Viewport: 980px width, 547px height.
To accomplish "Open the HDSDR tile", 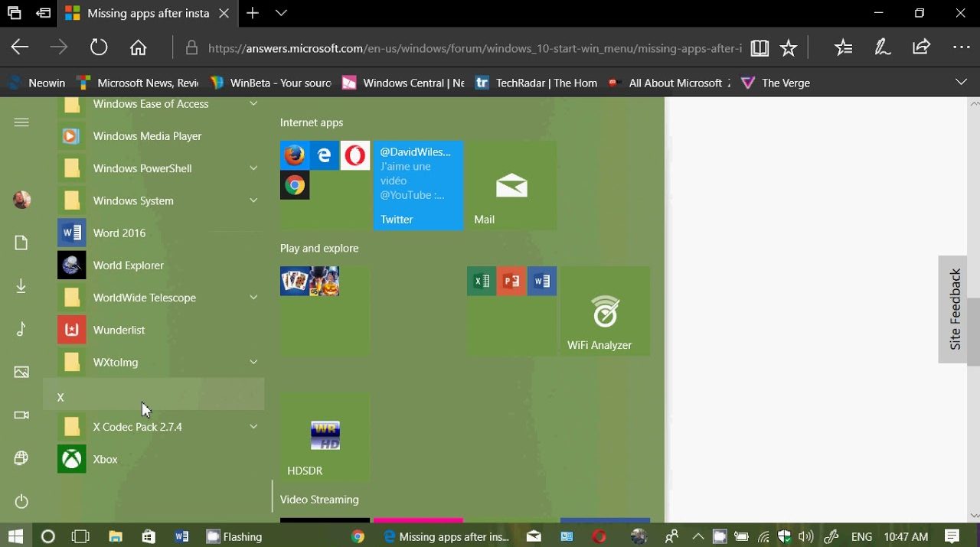I will coord(325,438).
